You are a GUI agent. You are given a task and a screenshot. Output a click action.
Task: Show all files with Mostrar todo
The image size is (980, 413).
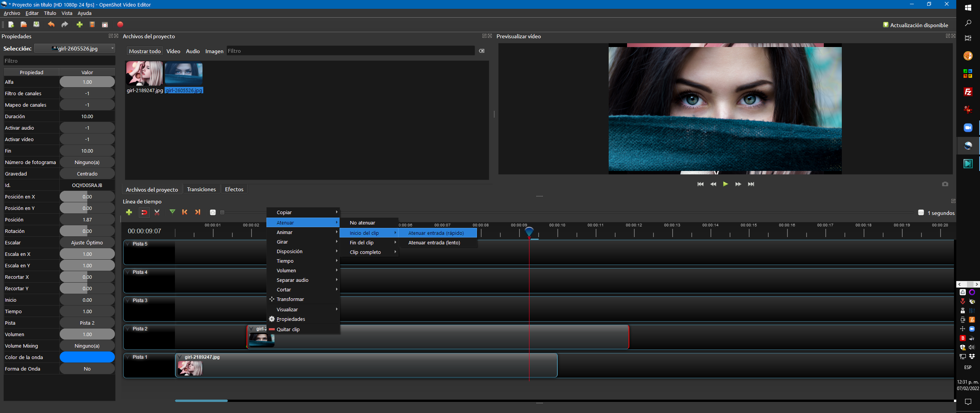click(x=145, y=51)
